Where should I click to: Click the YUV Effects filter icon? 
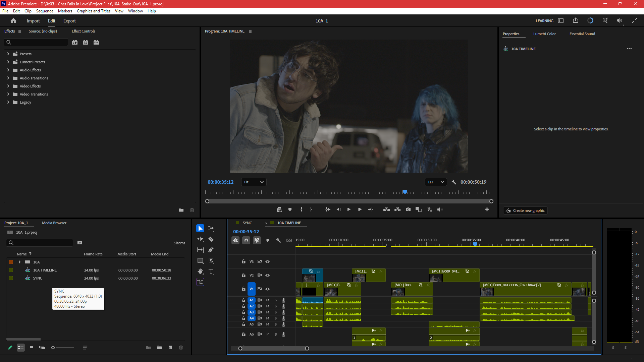[x=96, y=42]
